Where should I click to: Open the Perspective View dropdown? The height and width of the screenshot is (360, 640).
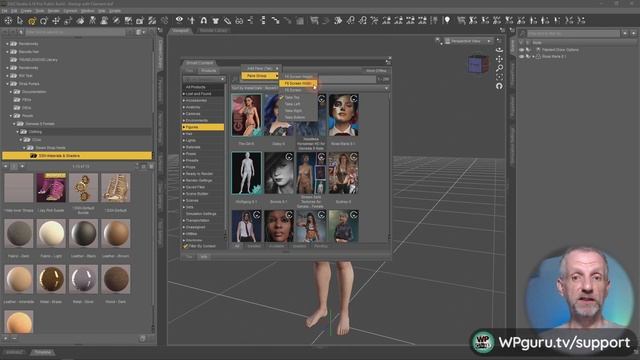click(x=468, y=41)
